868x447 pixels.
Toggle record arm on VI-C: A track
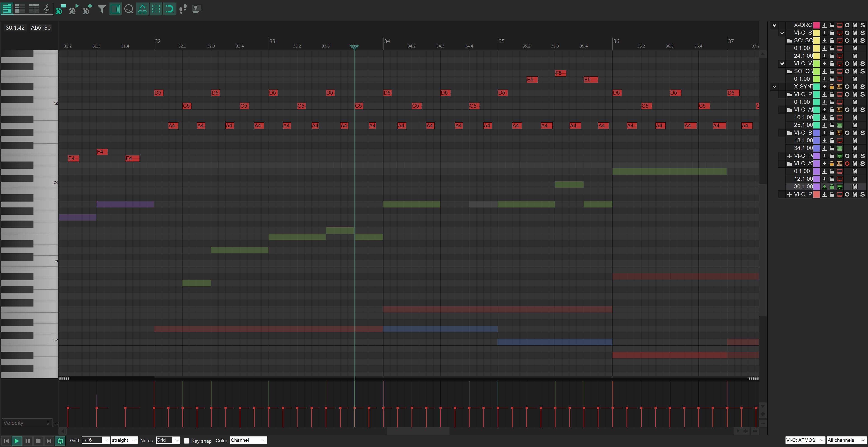(x=847, y=164)
